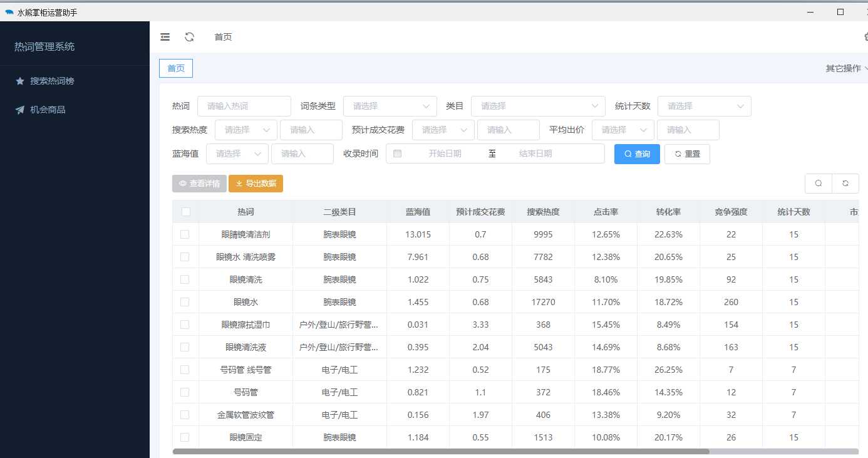Click the app logo in the title bar
The height and width of the screenshot is (458, 868).
pyautogui.click(x=9, y=12)
